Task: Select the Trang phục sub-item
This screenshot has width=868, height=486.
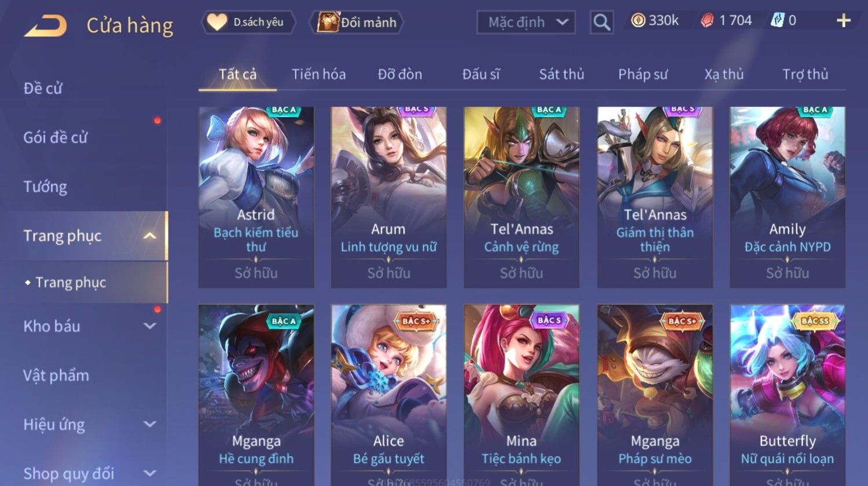Action: 71,282
